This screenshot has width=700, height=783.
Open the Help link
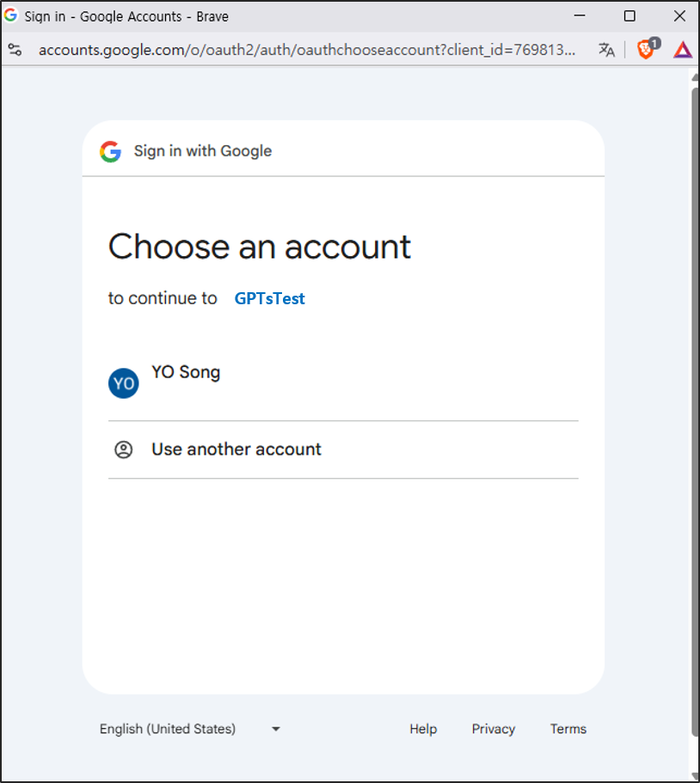(x=423, y=729)
